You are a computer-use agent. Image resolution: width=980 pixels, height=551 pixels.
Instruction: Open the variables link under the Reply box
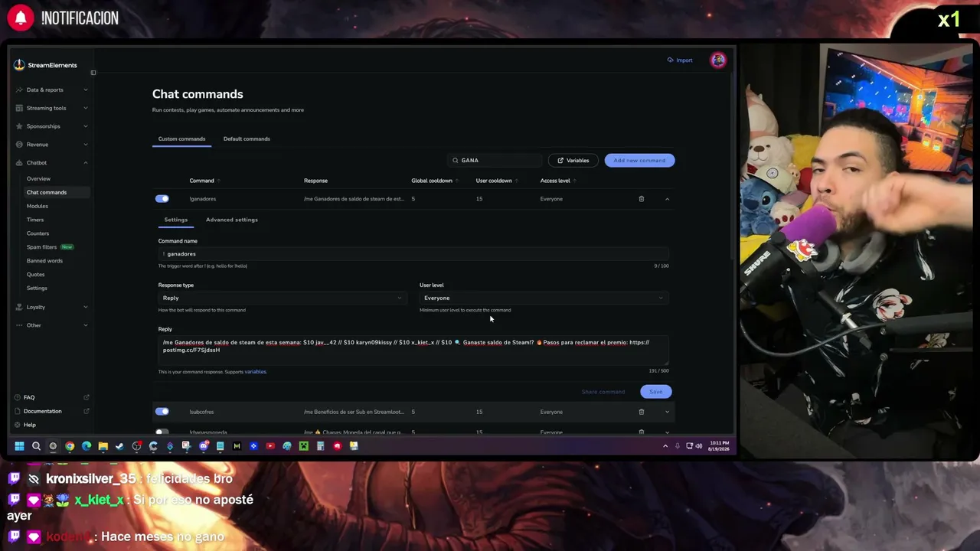256,372
